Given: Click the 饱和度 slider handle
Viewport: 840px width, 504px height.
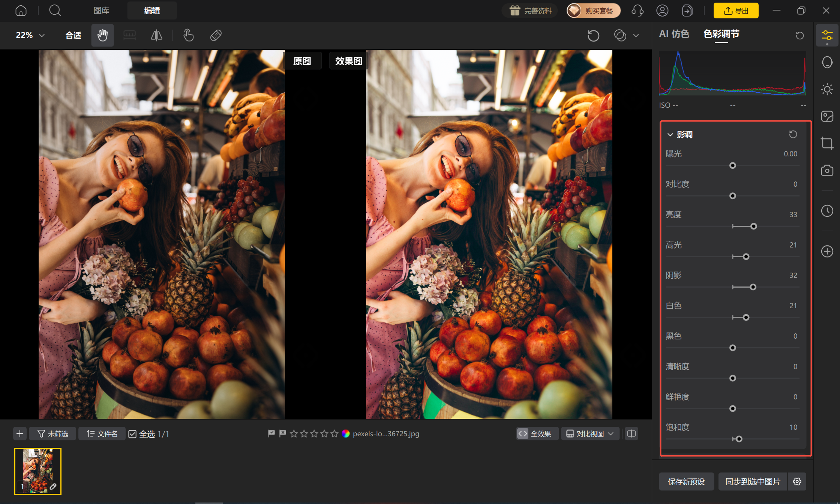Looking at the screenshot, I should point(739,439).
